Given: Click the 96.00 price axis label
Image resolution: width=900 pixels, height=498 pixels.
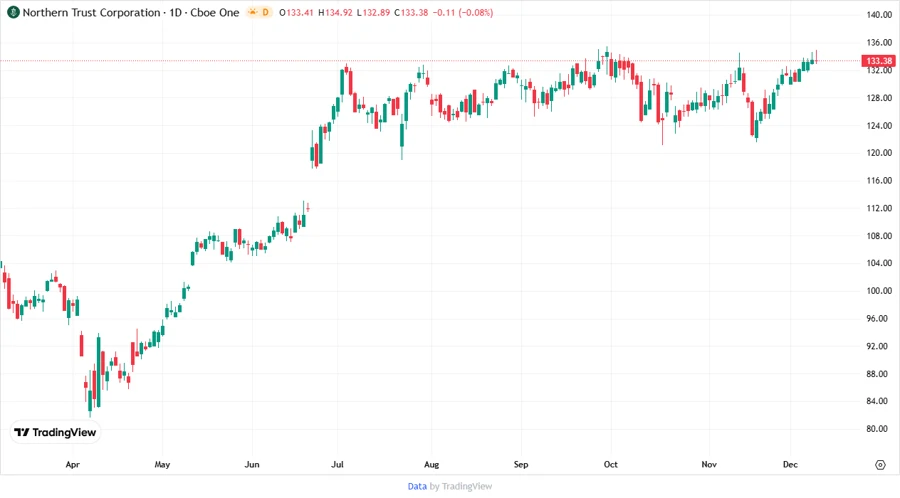Looking at the screenshot, I should 879,318.
